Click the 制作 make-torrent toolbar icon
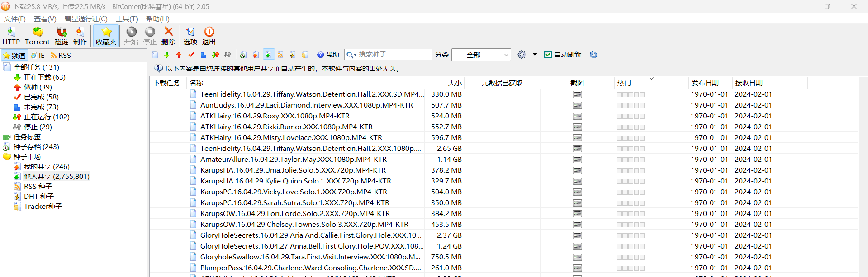The height and width of the screenshot is (277, 868). pyautogui.click(x=80, y=36)
